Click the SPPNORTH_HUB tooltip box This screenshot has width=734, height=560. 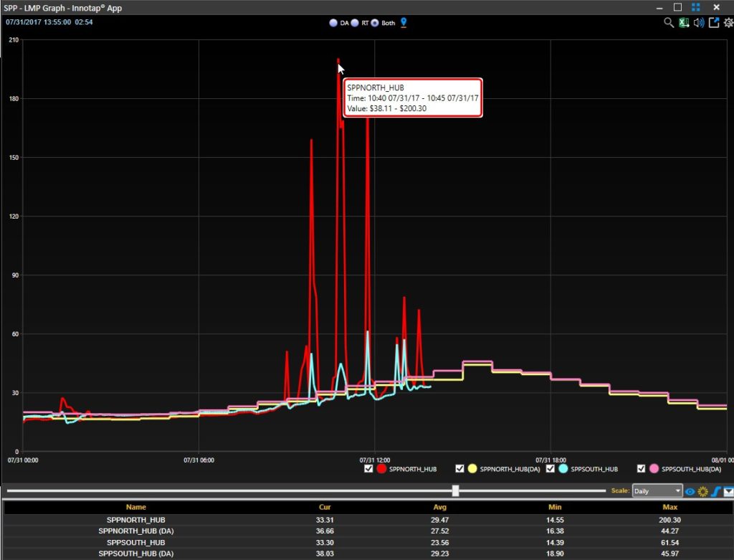point(412,98)
